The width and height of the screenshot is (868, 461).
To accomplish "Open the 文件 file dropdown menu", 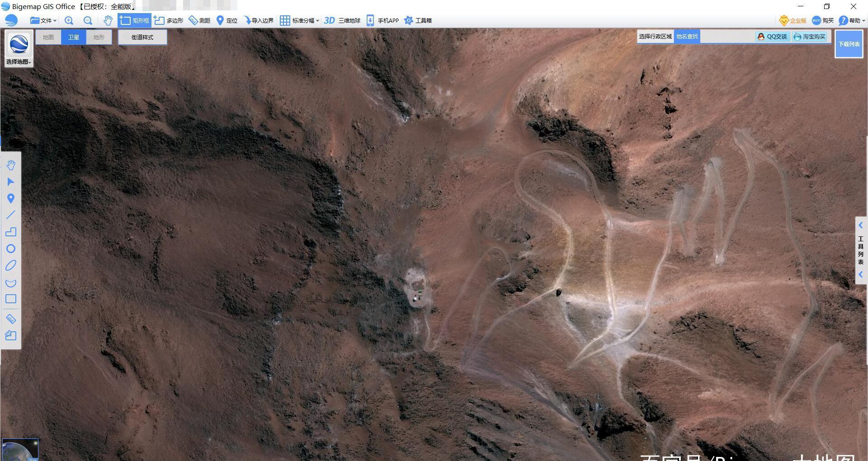I will (x=43, y=20).
